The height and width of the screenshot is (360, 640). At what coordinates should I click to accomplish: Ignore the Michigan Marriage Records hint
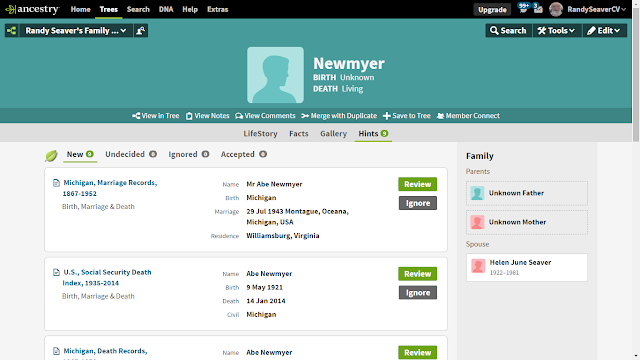pos(418,203)
